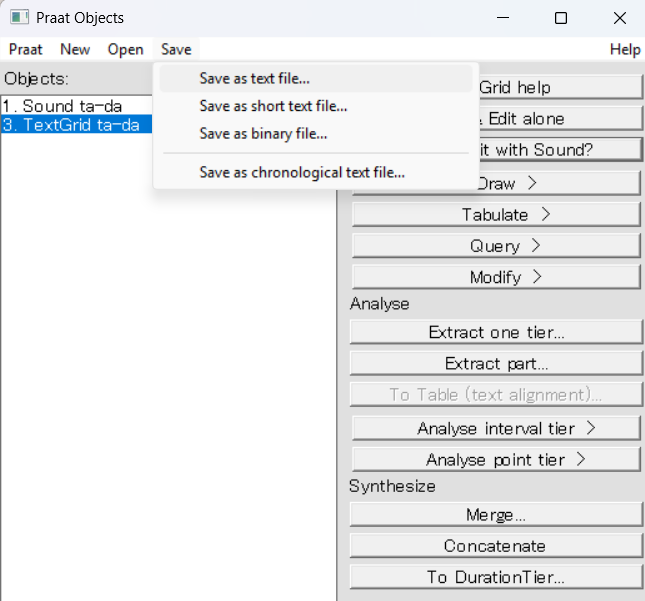The width and height of the screenshot is (645, 601).
Task: Expand the Modify submenu button
Action: (496, 277)
